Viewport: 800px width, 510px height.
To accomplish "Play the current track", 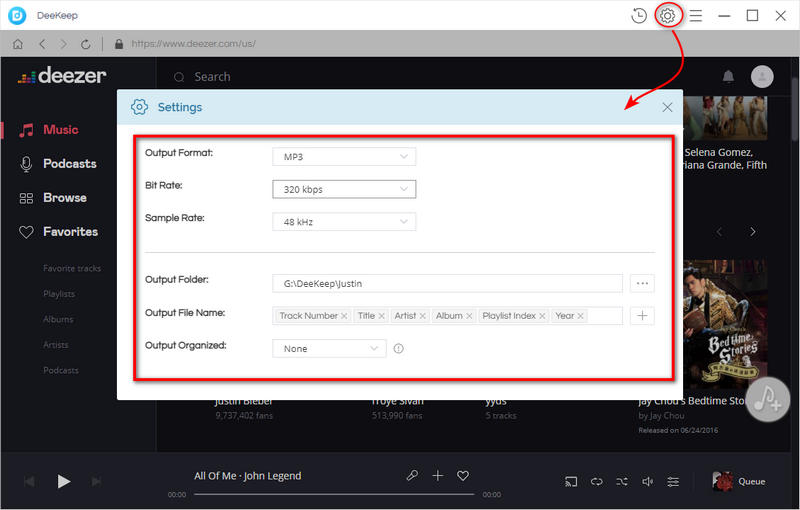I will tap(63, 481).
